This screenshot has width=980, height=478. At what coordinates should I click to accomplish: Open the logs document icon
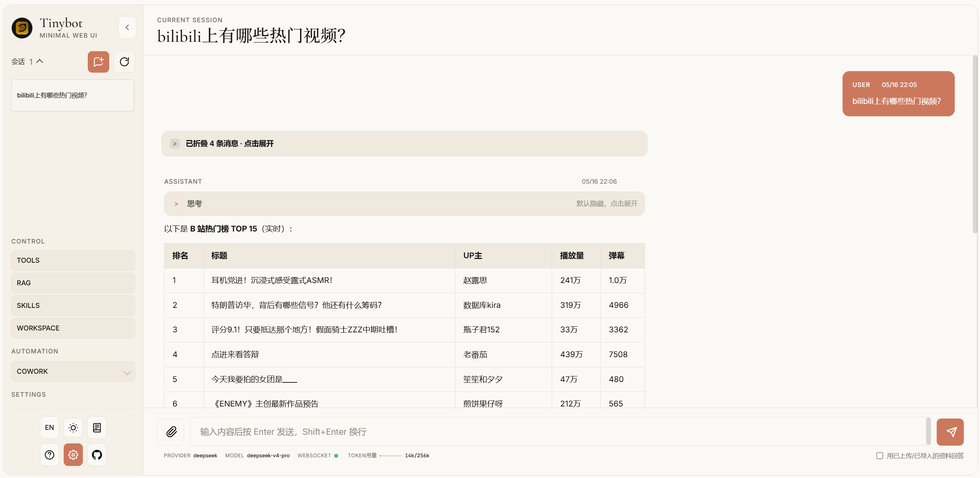pos(97,428)
